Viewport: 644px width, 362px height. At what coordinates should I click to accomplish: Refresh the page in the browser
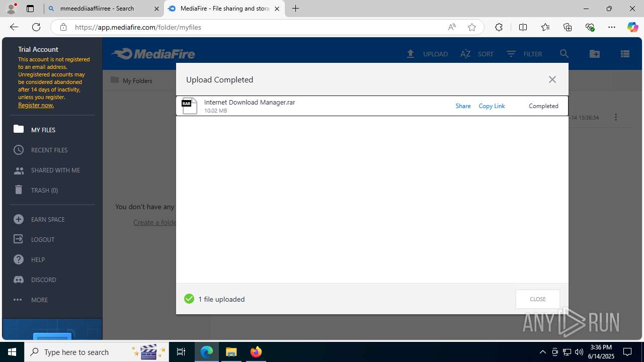point(36,27)
